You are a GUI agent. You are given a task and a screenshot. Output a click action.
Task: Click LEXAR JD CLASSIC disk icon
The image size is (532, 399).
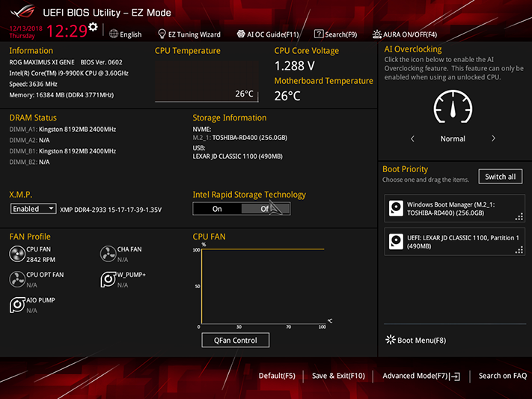396,242
